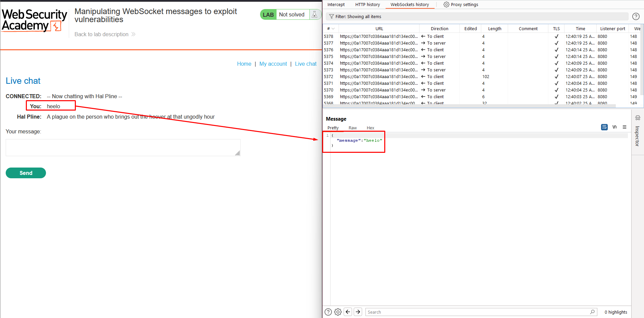
Task: Click in the Your message textarea
Action: pos(123,147)
